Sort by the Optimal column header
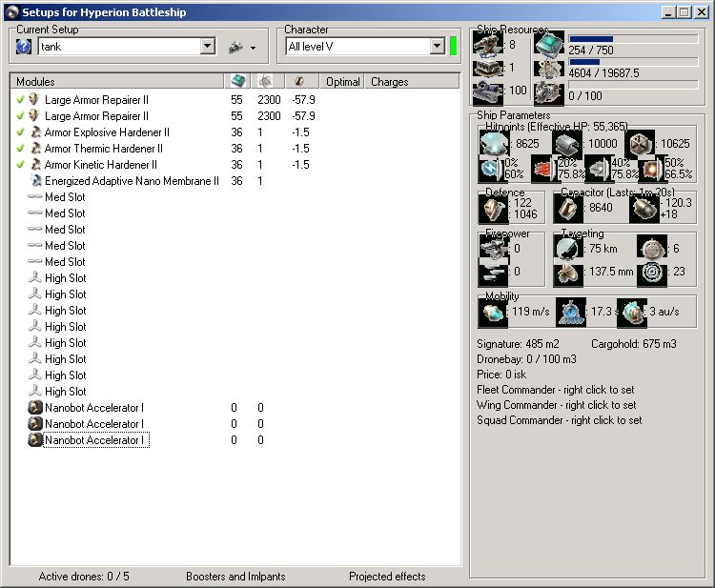715x588 pixels. point(342,81)
